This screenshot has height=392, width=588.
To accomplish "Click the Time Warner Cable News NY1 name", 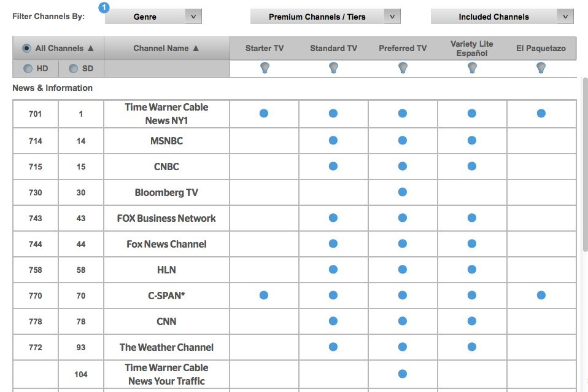I will point(166,114).
